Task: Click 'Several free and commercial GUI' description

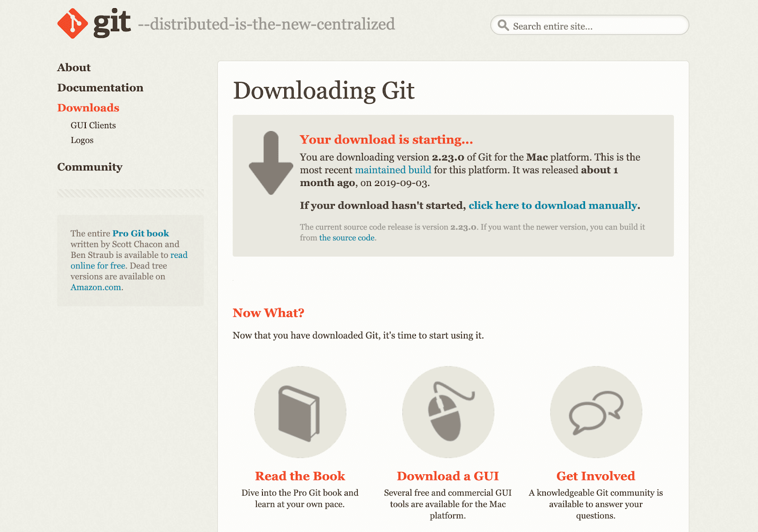Action: point(448,504)
